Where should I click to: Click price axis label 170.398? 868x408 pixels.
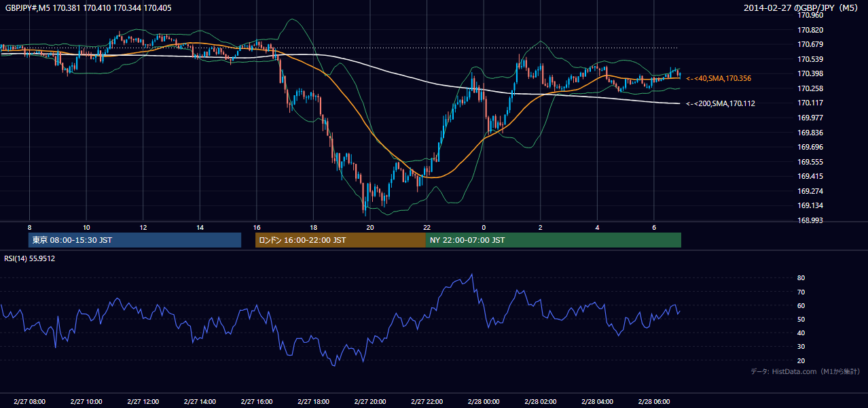pos(810,74)
